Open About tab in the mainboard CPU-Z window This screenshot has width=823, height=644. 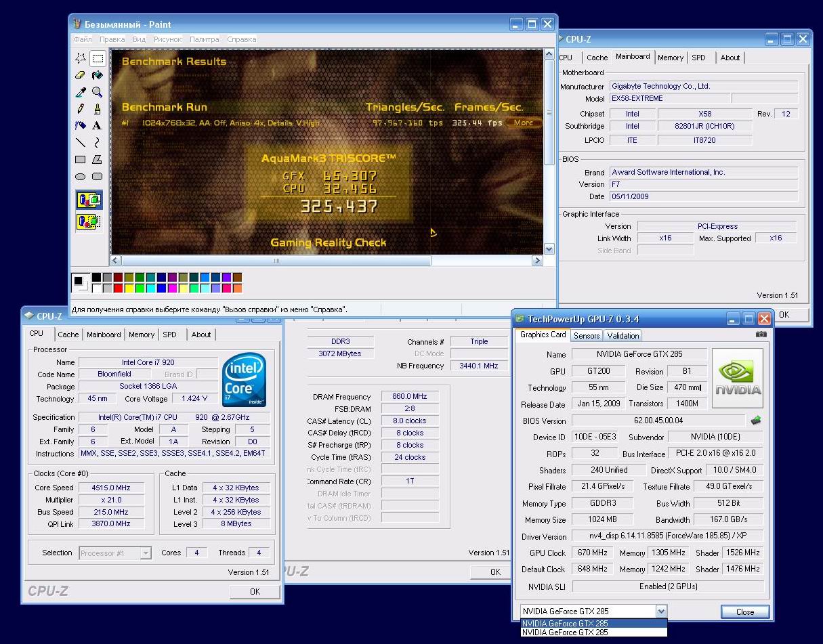click(730, 58)
